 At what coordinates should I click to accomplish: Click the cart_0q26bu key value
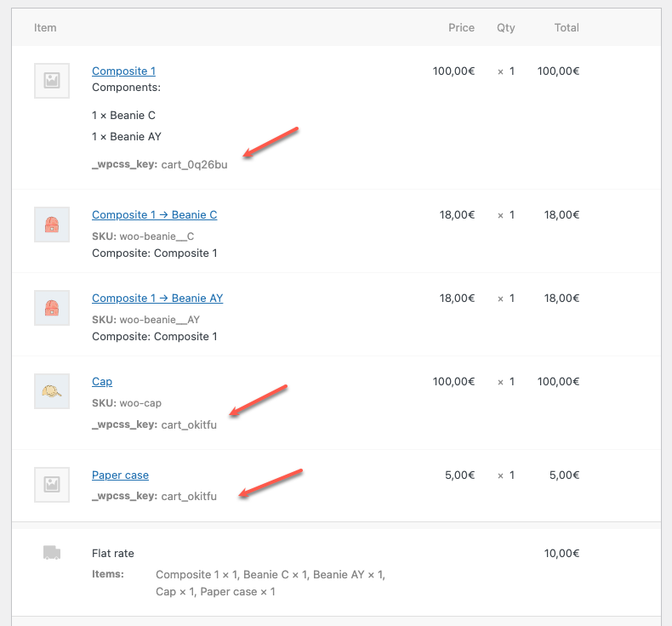[x=194, y=165]
